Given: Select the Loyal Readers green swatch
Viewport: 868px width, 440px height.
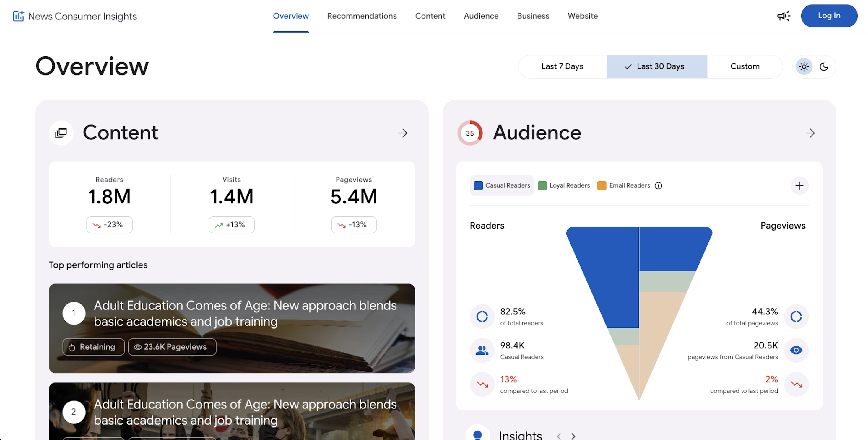Looking at the screenshot, I should click(x=542, y=186).
